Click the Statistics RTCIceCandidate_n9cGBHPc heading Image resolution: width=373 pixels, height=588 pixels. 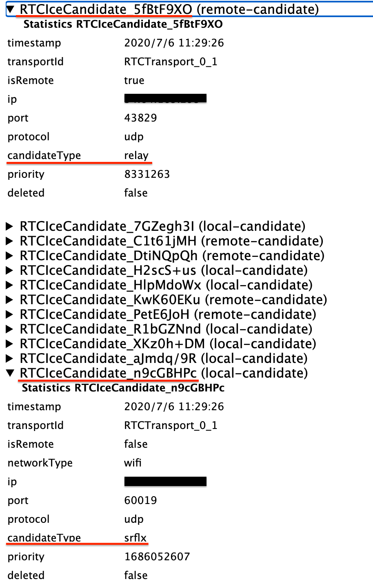[123, 388]
